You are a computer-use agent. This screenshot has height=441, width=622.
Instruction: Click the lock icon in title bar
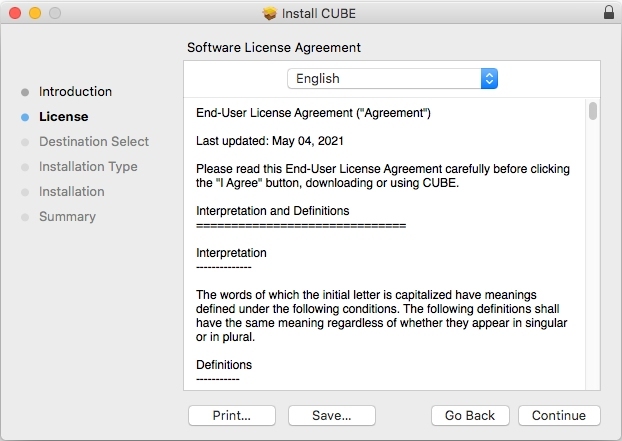pos(609,13)
